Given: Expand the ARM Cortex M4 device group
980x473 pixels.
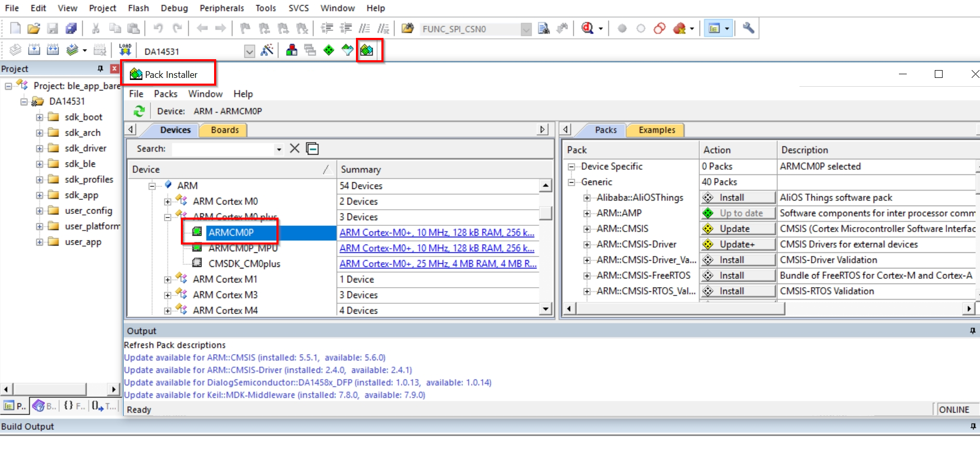Looking at the screenshot, I should click(168, 310).
